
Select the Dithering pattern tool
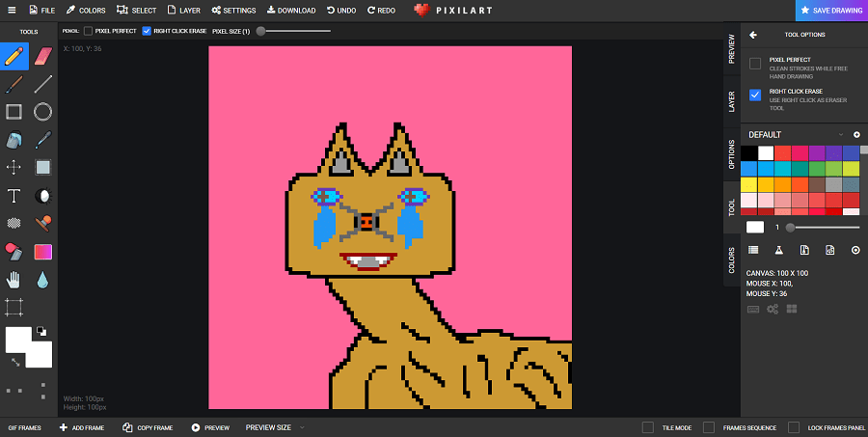coord(14,223)
